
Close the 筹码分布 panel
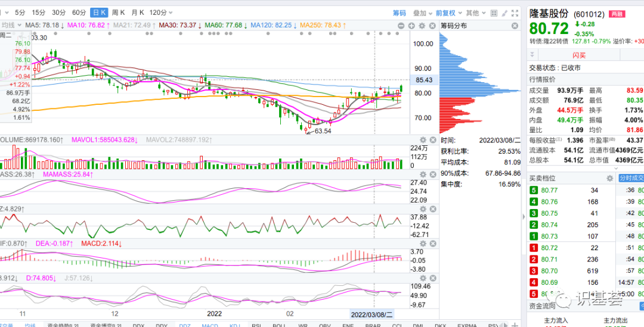click(515, 26)
